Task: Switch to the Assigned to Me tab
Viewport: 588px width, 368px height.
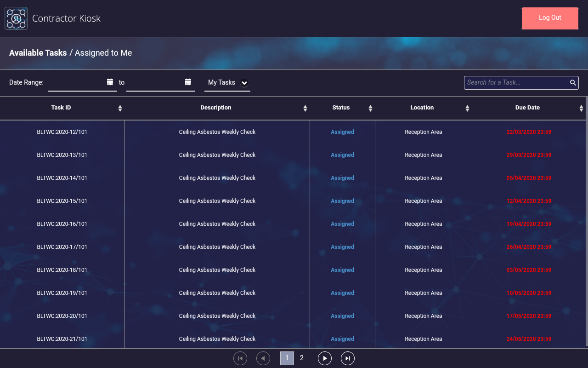Action: (103, 53)
